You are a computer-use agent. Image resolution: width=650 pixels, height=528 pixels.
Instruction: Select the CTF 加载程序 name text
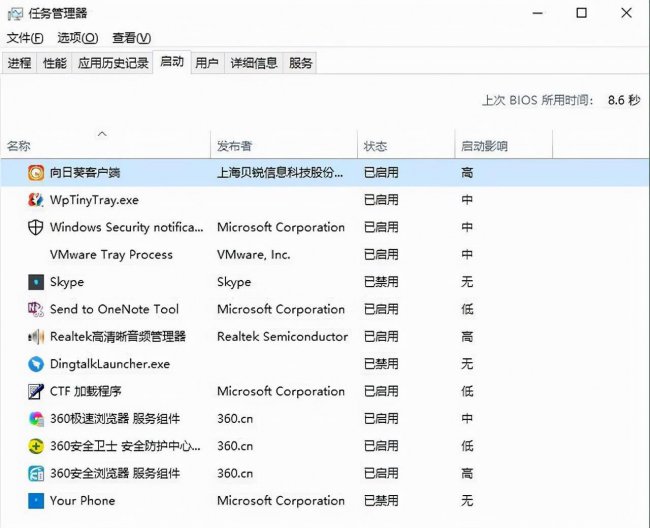[x=85, y=391]
